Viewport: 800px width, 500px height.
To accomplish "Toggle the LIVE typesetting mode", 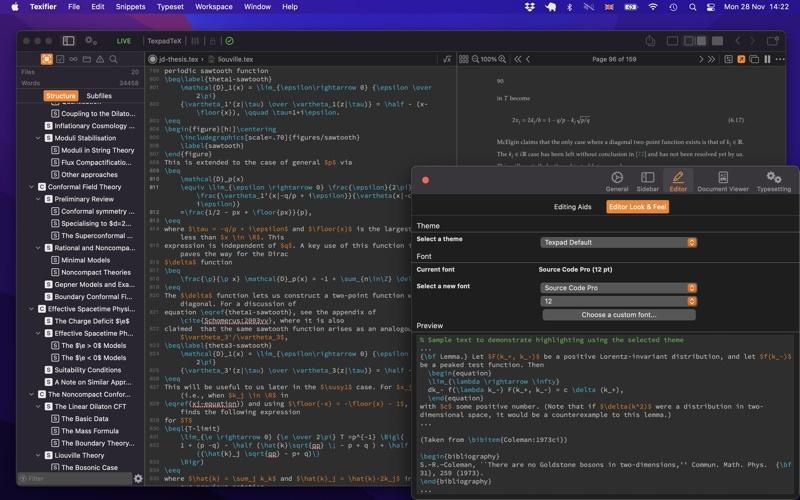I will tap(124, 41).
